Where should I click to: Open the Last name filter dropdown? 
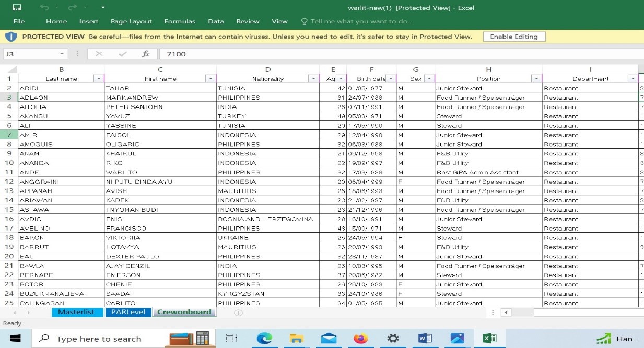(98, 79)
